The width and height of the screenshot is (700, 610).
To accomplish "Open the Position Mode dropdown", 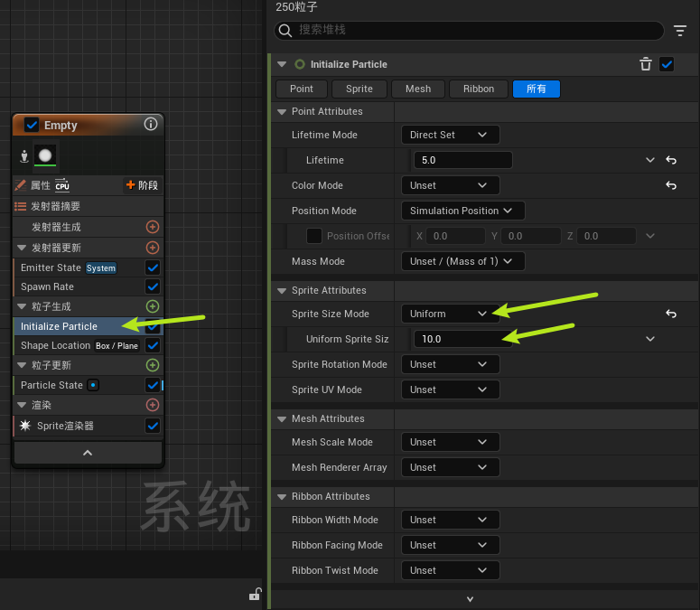I will [463, 211].
